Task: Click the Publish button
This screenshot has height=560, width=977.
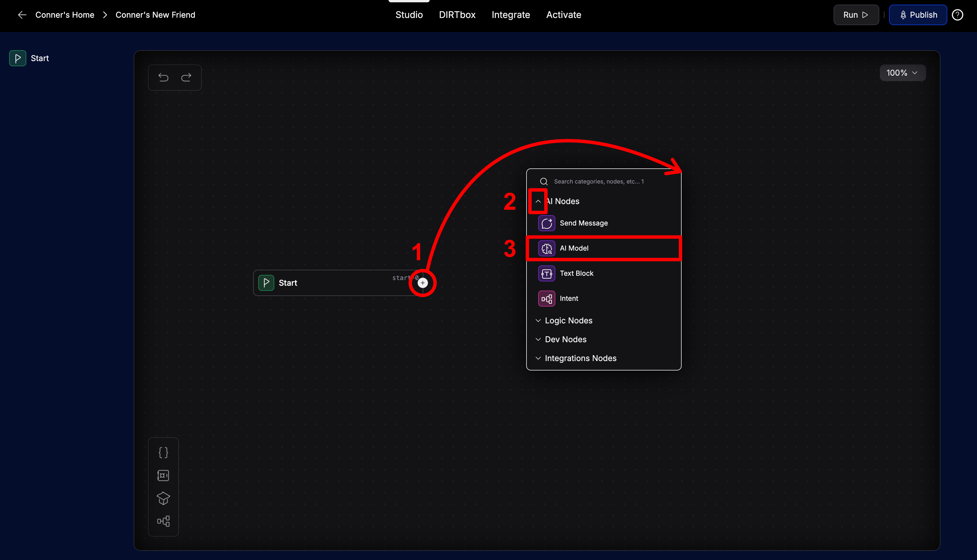Action: 918,15
